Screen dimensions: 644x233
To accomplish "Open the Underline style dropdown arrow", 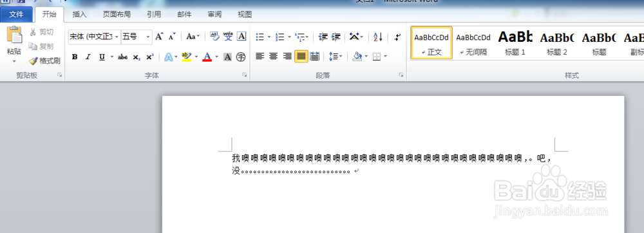I will (111, 57).
